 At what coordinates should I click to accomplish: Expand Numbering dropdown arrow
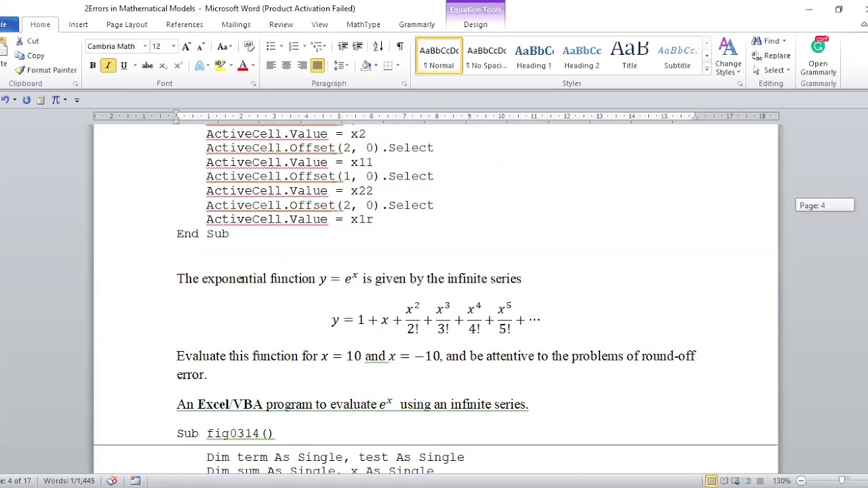pos(304,47)
